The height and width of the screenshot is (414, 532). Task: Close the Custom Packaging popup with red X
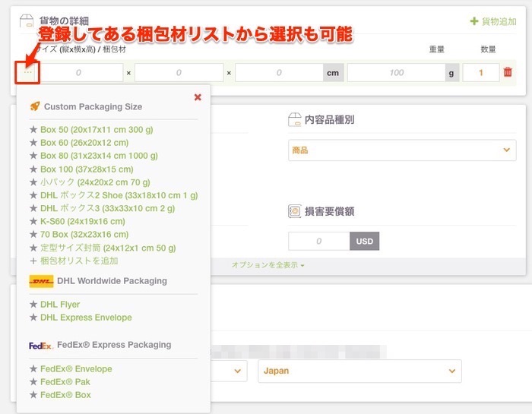coord(198,97)
